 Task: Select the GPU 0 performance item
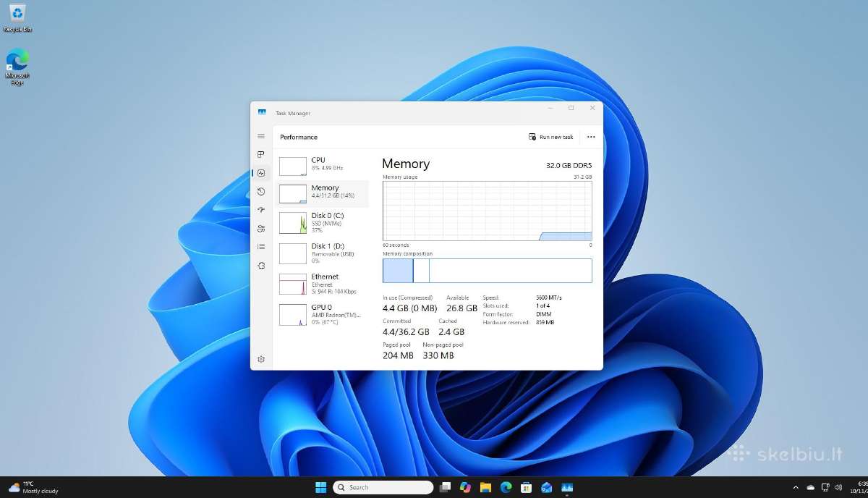[322, 314]
